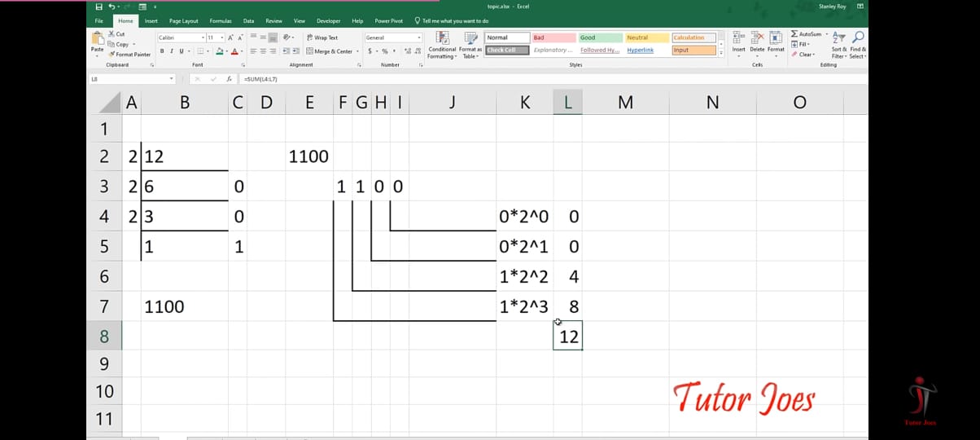Align cell text right
This screenshot has height=440, width=980.
[x=273, y=51]
